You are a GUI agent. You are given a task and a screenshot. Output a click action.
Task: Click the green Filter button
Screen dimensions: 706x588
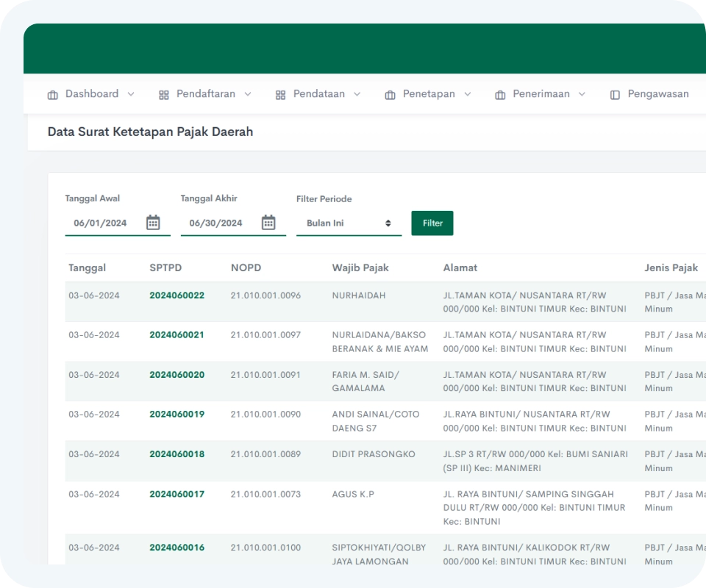click(432, 223)
